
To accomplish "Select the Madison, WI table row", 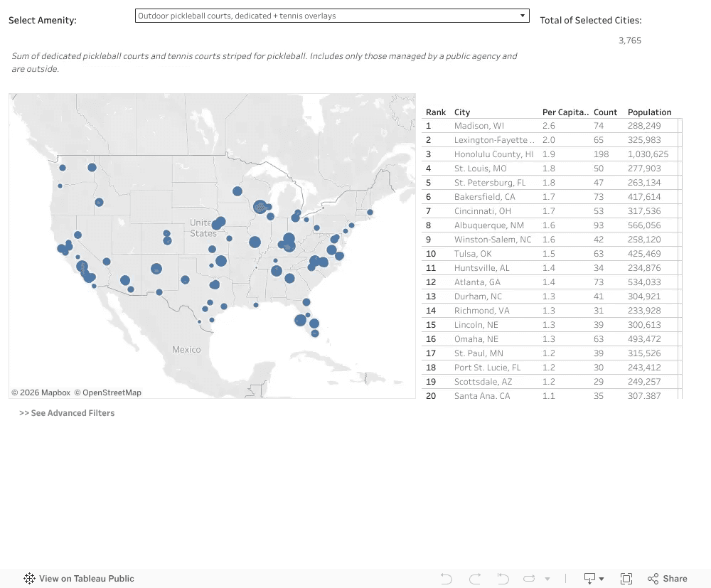I will [x=550, y=126].
